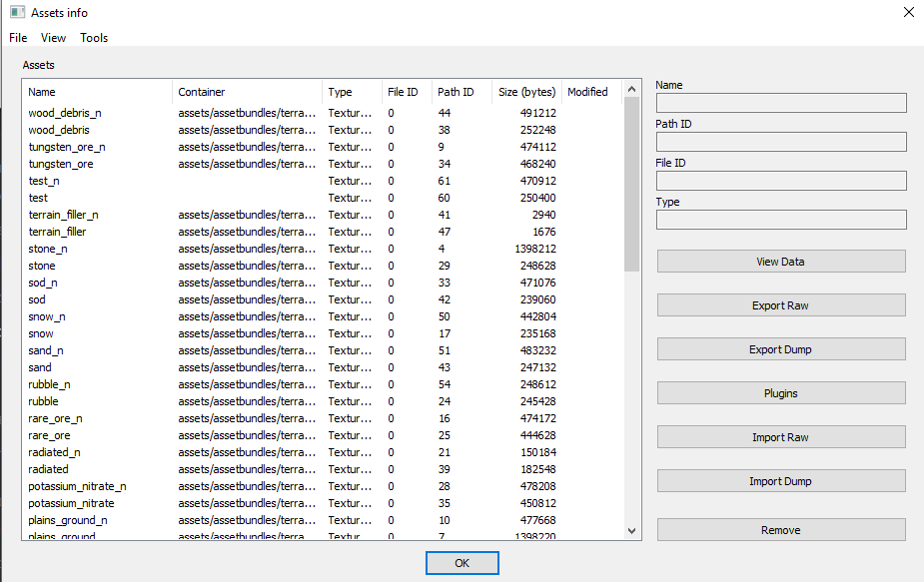Select the tungsten_ore asset row

tap(323, 164)
